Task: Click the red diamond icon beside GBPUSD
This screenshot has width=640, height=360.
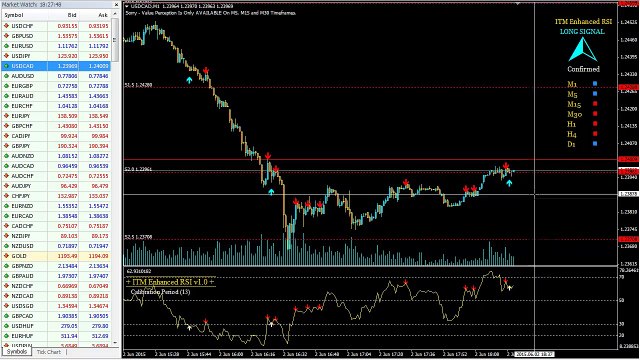Action: (6, 36)
